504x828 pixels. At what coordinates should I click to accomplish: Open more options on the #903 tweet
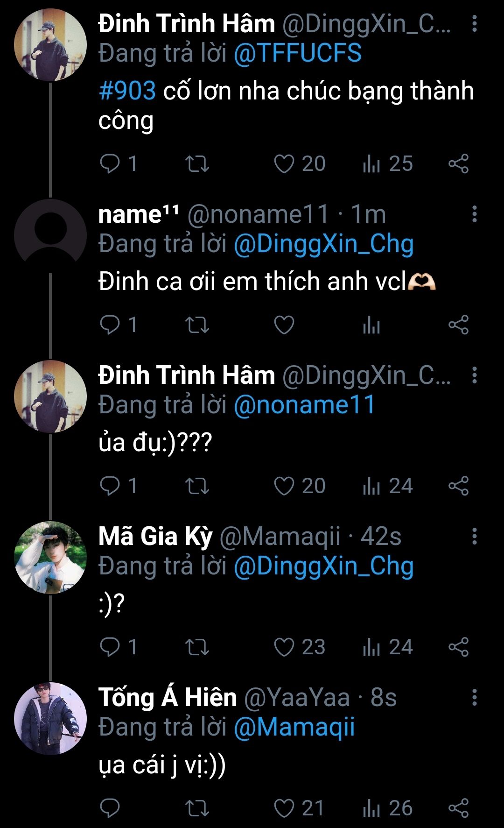[x=474, y=24]
